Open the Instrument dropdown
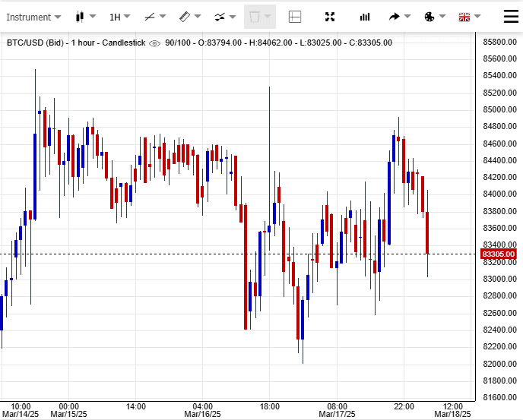Viewport: 523px width, 420px height. [x=33, y=17]
